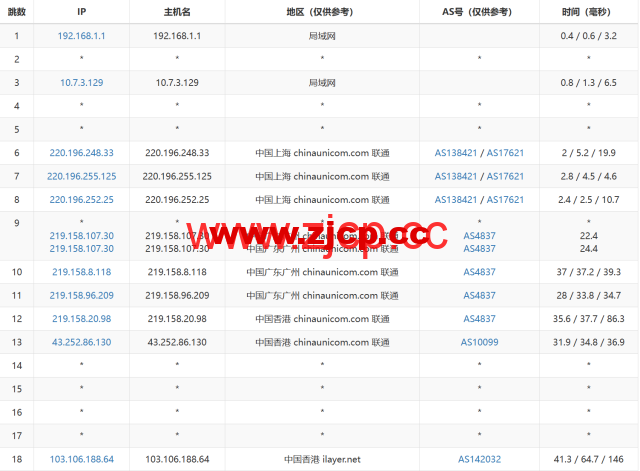Click AS10099 link in hop 13
The height and width of the screenshot is (471, 640).
[480, 342]
